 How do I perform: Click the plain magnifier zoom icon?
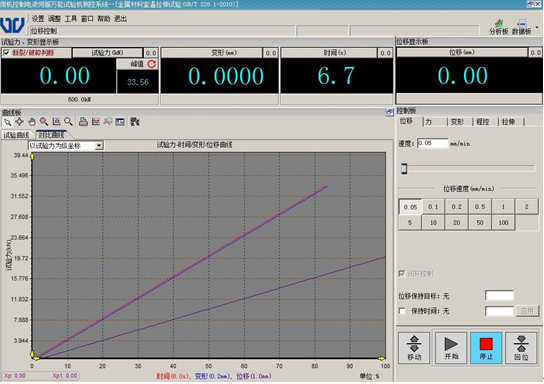pyautogui.click(x=68, y=122)
